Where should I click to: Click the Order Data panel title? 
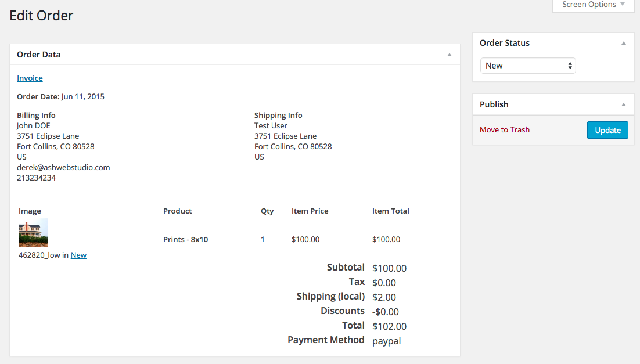pos(39,55)
